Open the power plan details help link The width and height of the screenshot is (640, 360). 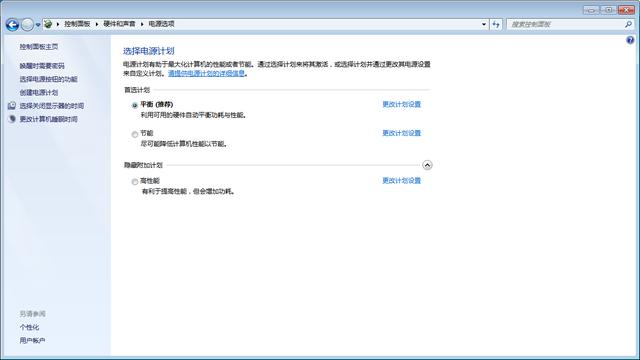click(206, 73)
